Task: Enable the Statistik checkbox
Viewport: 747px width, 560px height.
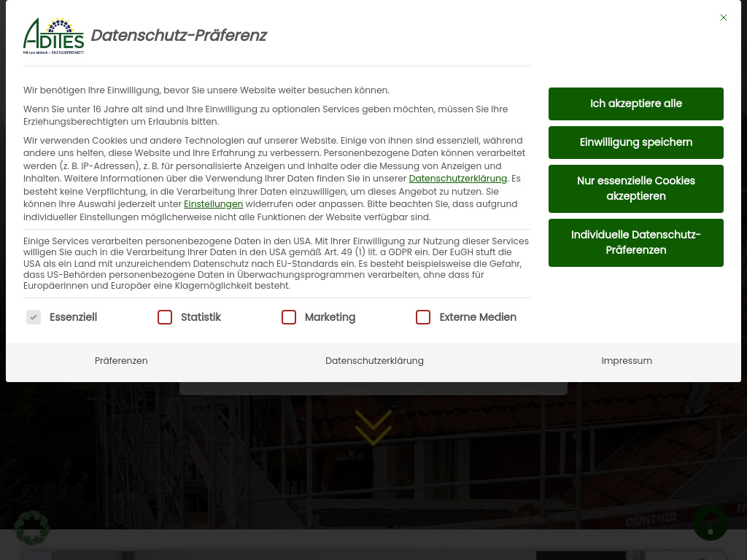Action: (x=165, y=317)
